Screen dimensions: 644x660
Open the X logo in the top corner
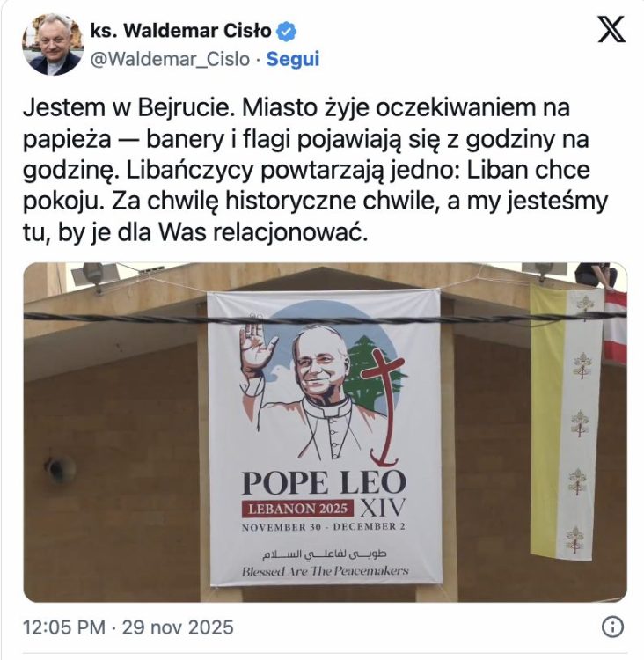tap(612, 29)
